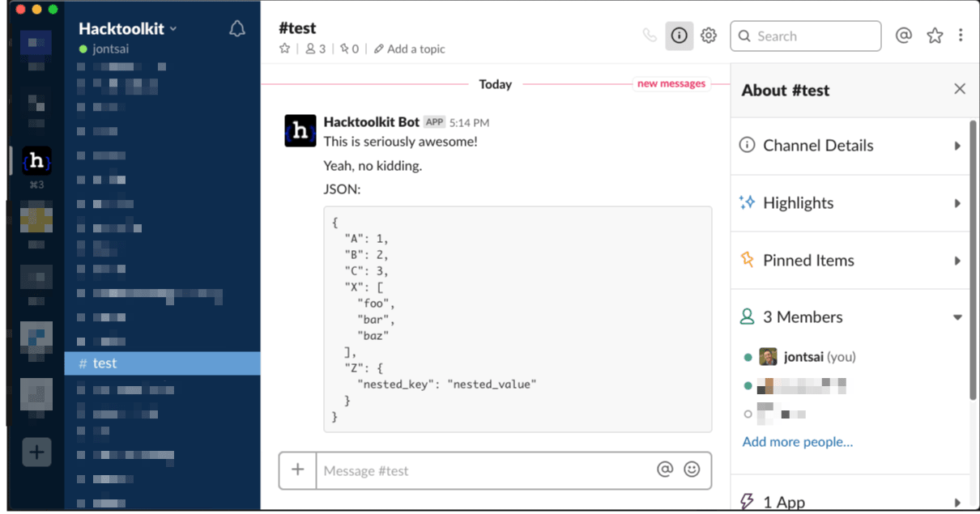The image size is (980, 514).
Task: Click the JSON code block
Action: click(x=518, y=319)
